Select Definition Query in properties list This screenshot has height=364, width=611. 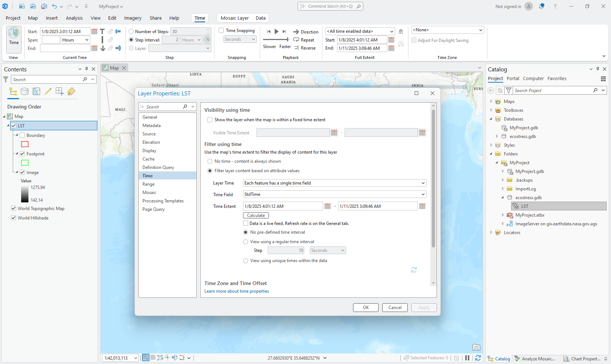[x=158, y=167]
